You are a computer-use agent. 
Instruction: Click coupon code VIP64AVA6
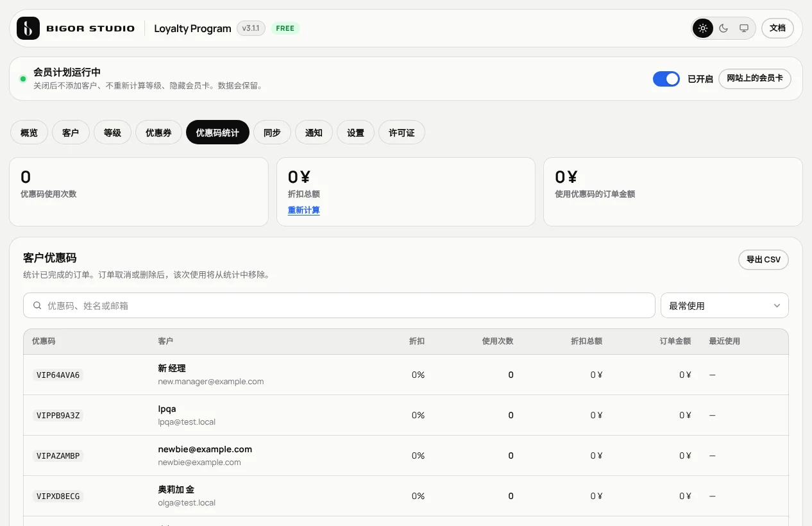58,375
